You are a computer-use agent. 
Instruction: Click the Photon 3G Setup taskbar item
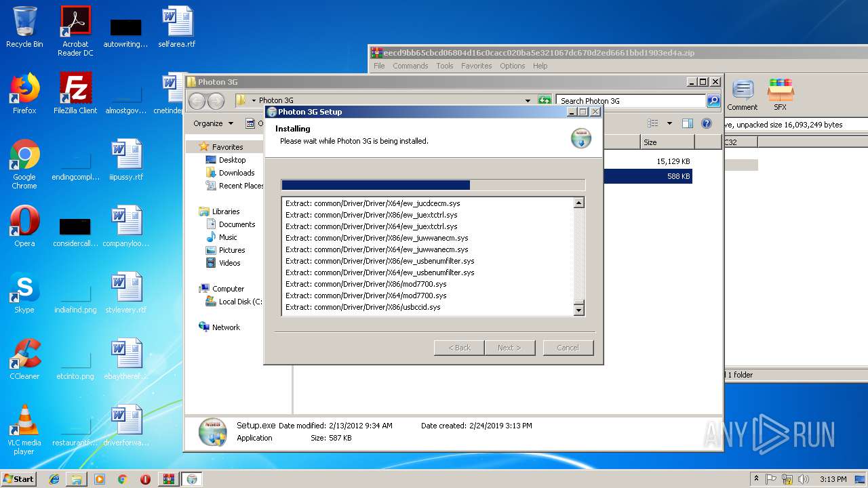(192, 479)
